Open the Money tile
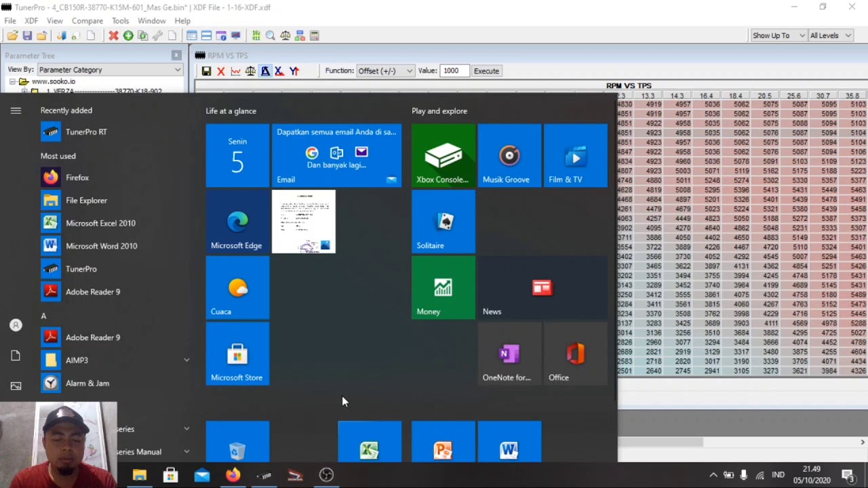 tap(443, 288)
